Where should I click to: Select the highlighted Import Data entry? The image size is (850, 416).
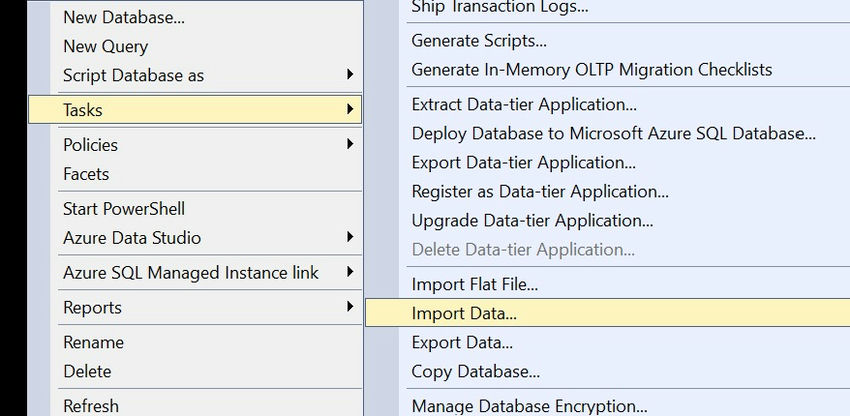point(464,313)
